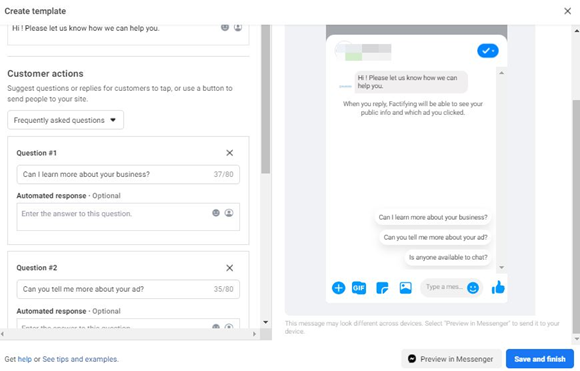
Task: Remove Question #1 with its X
Action: tap(230, 153)
